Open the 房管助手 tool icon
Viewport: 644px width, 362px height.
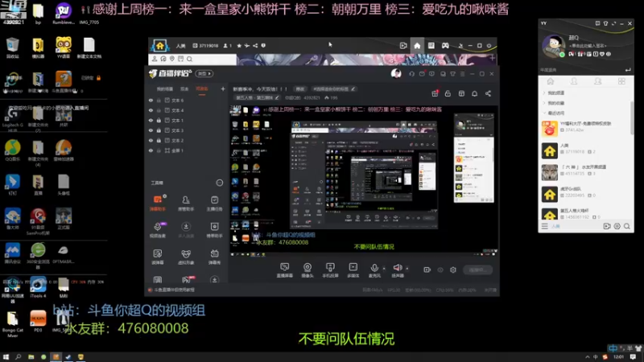point(186,203)
